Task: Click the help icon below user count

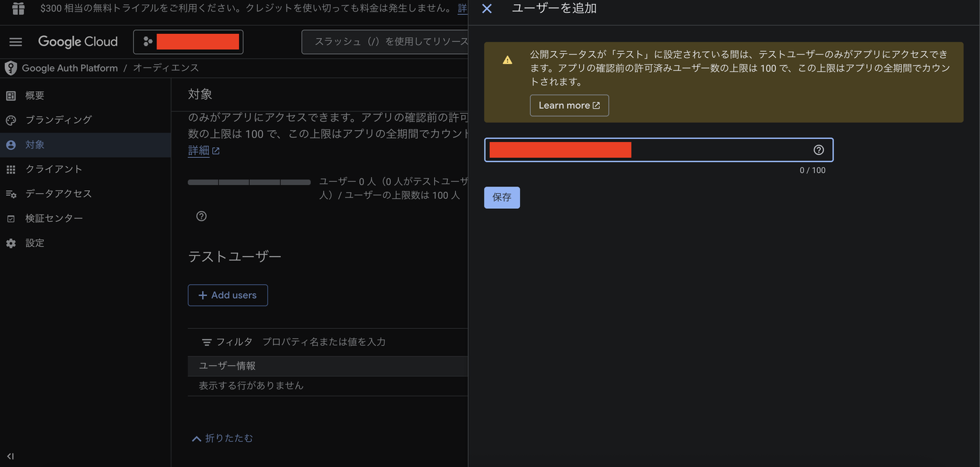Action: [x=201, y=216]
